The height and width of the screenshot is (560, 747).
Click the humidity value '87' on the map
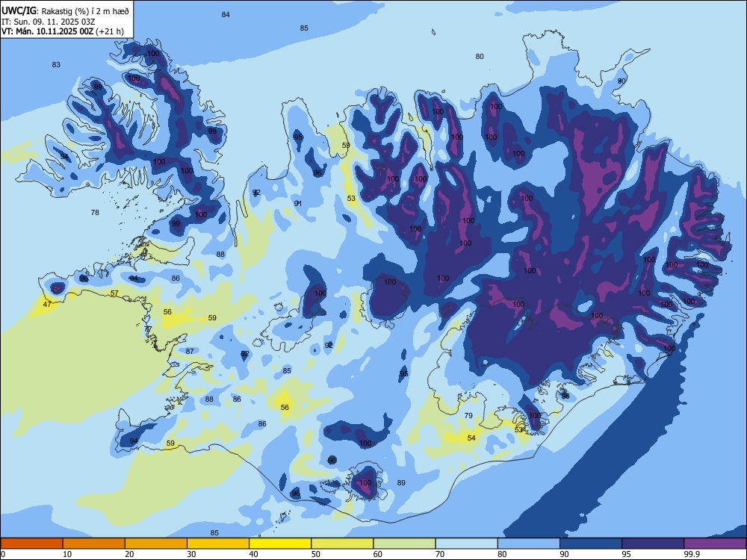click(x=190, y=352)
